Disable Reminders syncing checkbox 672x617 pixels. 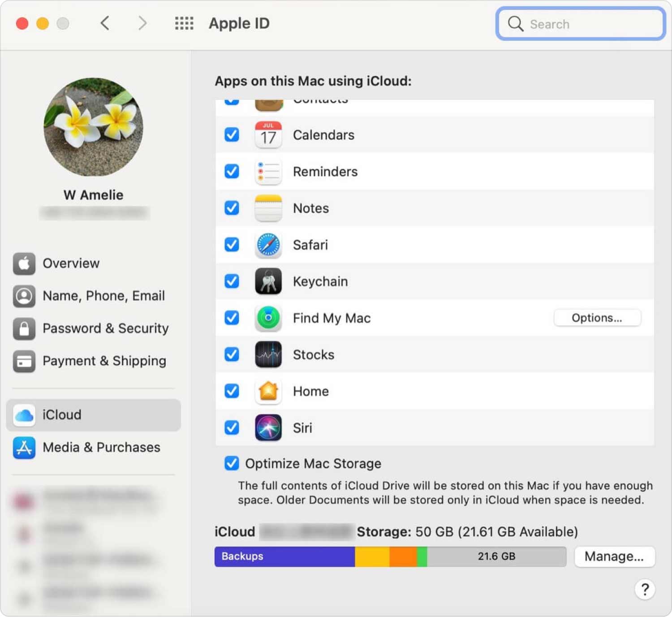(x=232, y=171)
